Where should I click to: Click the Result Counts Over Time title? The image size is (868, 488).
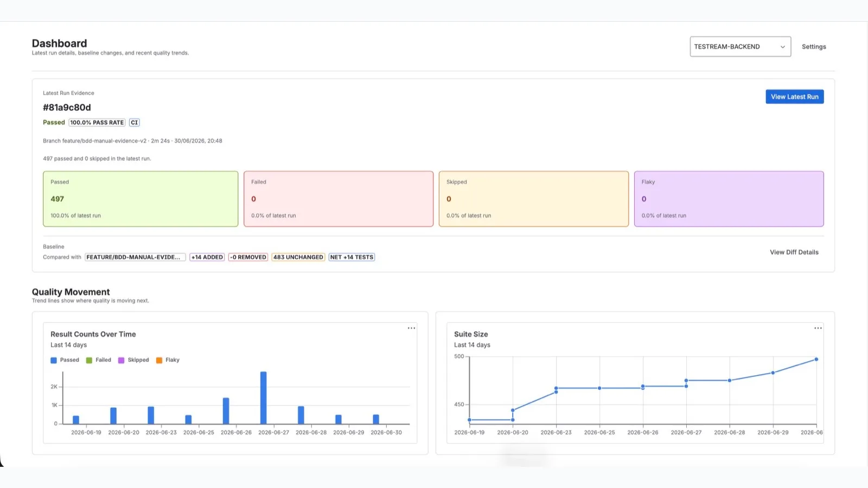point(93,335)
